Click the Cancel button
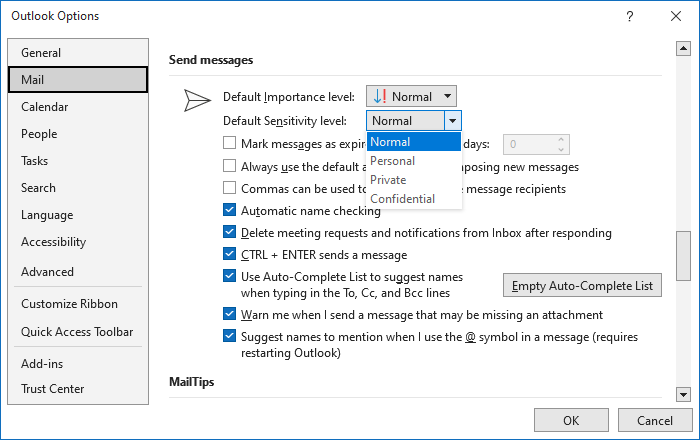The width and height of the screenshot is (700, 440). click(x=654, y=420)
